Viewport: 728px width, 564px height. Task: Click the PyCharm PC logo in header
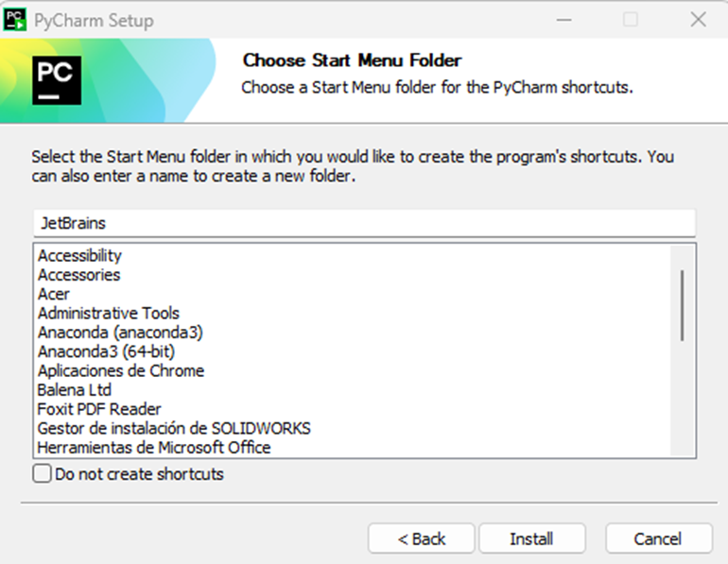point(57,80)
